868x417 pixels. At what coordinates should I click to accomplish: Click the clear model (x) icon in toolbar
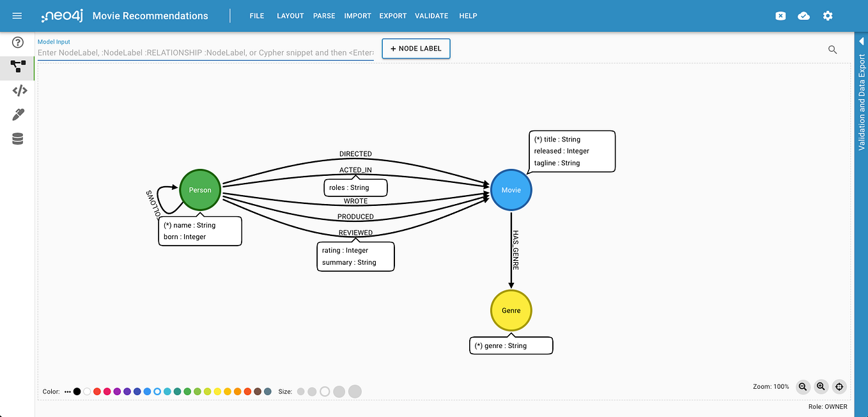tap(780, 15)
